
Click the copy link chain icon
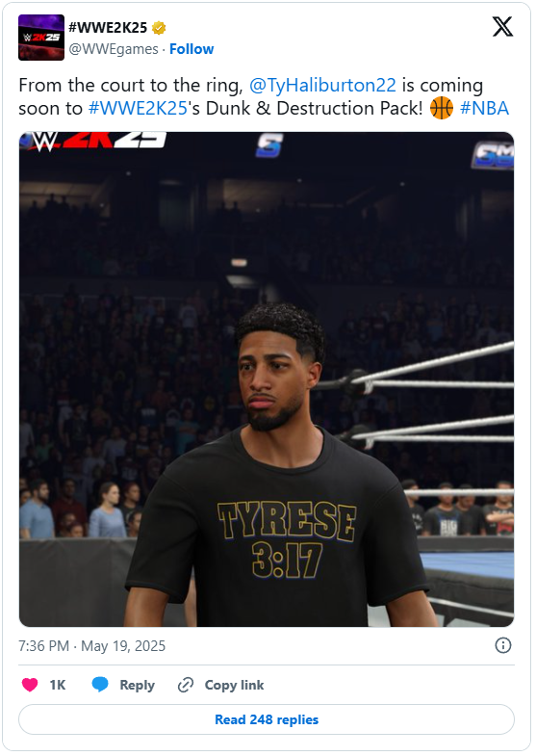186,685
